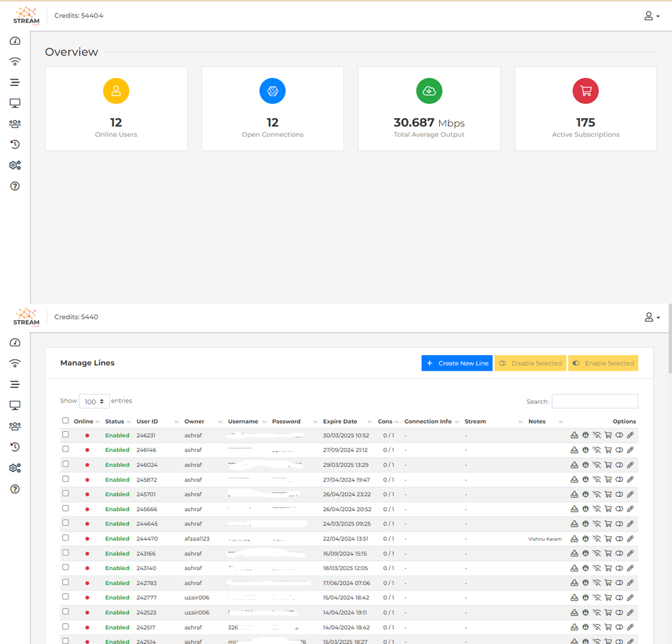Click monitor icon in Manage Lines sidebar
Screen dimensions: 672x644
point(15,405)
